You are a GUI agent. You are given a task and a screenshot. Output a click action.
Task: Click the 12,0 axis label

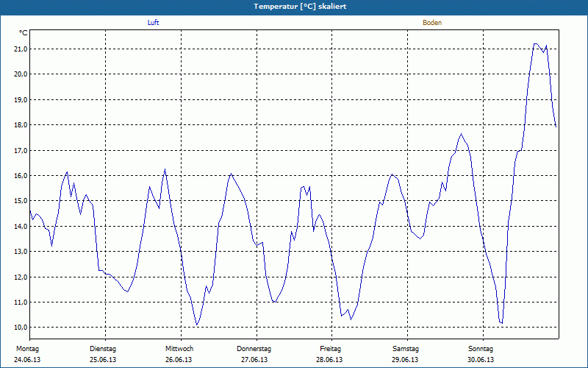21,277
